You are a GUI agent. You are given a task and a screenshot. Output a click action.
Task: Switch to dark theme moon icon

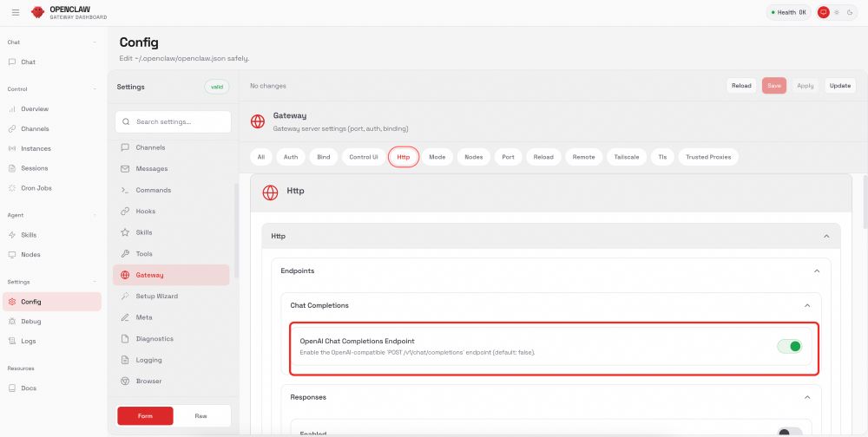tap(849, 12)
